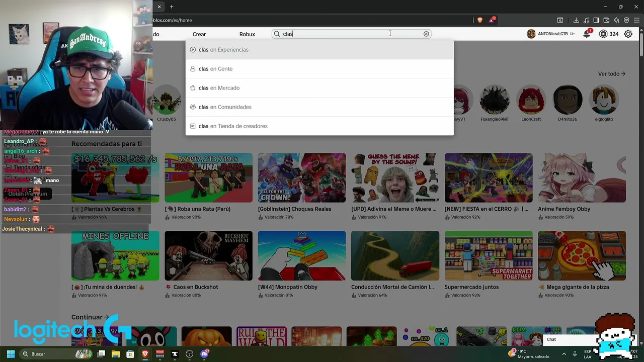
Task: Click the page search screenshot icon in toolbar
Action: click(560, 20)
